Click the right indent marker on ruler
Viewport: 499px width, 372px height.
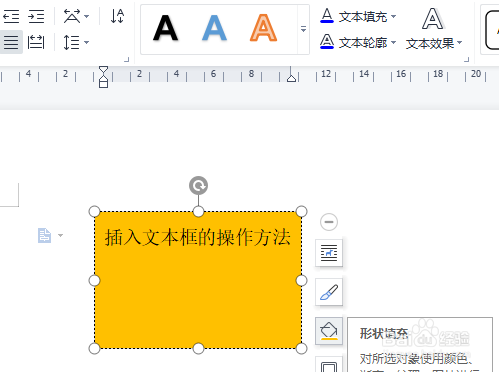pos(291,77)
